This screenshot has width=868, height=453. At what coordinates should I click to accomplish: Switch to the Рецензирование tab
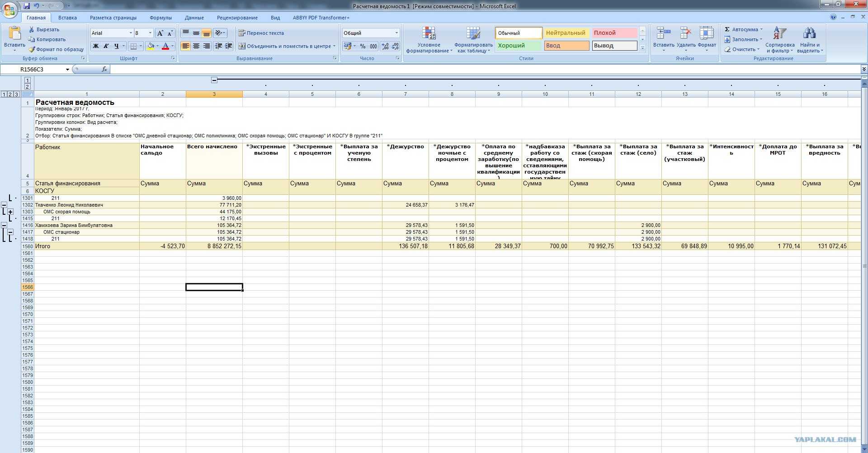[x=237, y=18]
